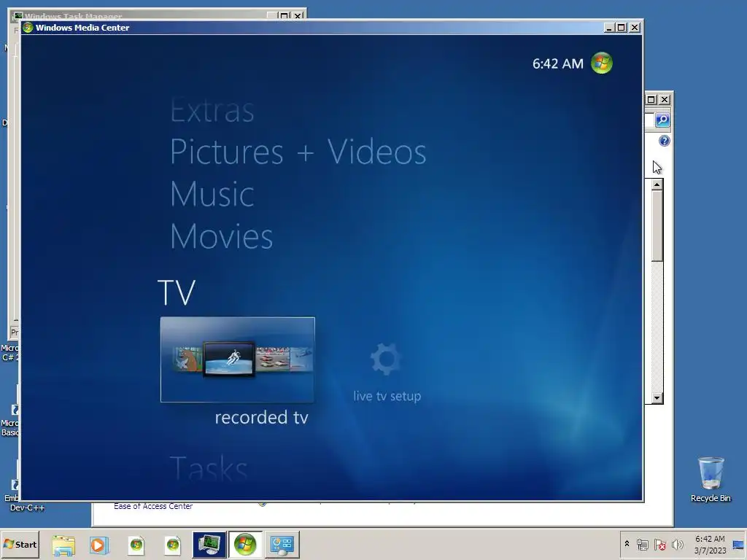Viewport: 747px width, 560px height.
Task: Launch Windows Media Player from taskbar
Action: [99, 545]
